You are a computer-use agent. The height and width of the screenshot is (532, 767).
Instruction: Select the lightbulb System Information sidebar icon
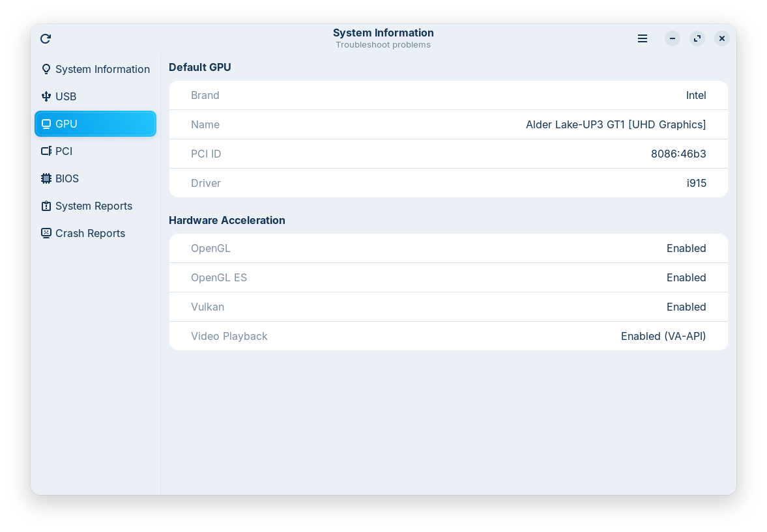tap(46, 69)
